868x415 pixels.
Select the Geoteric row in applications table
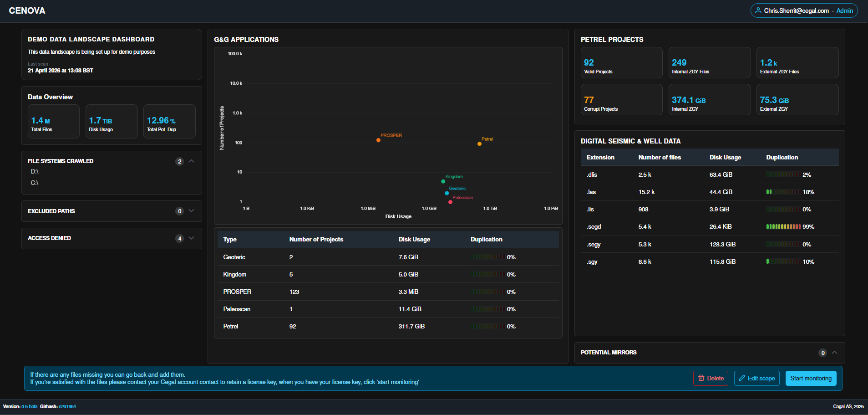click(x=388, y=257)
